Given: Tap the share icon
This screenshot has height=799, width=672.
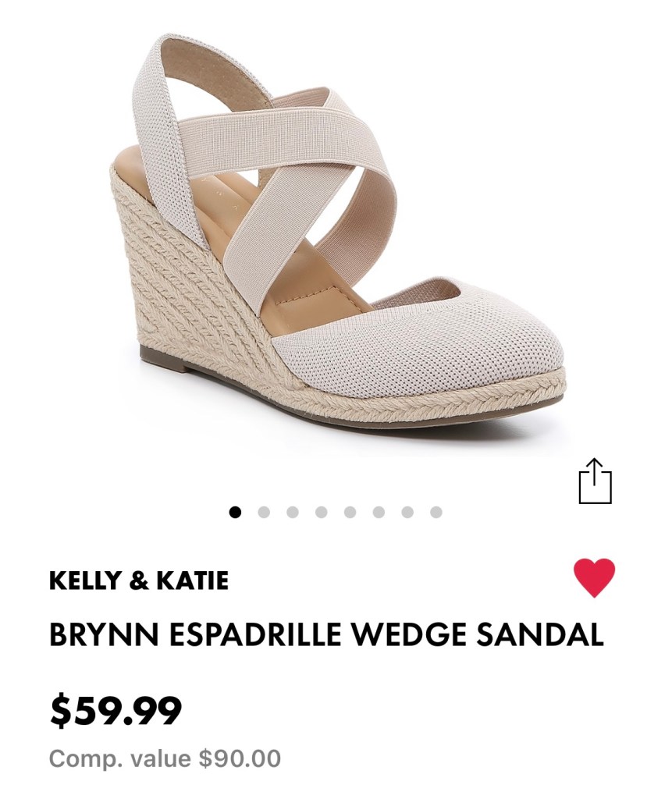Looking at the screenshot, I should coord(595,481).
